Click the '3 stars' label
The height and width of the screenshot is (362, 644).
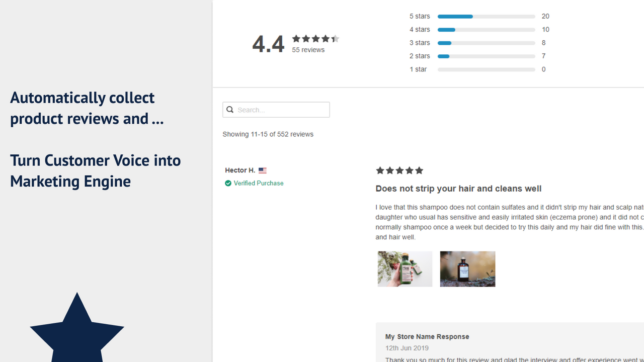point(420,43)
